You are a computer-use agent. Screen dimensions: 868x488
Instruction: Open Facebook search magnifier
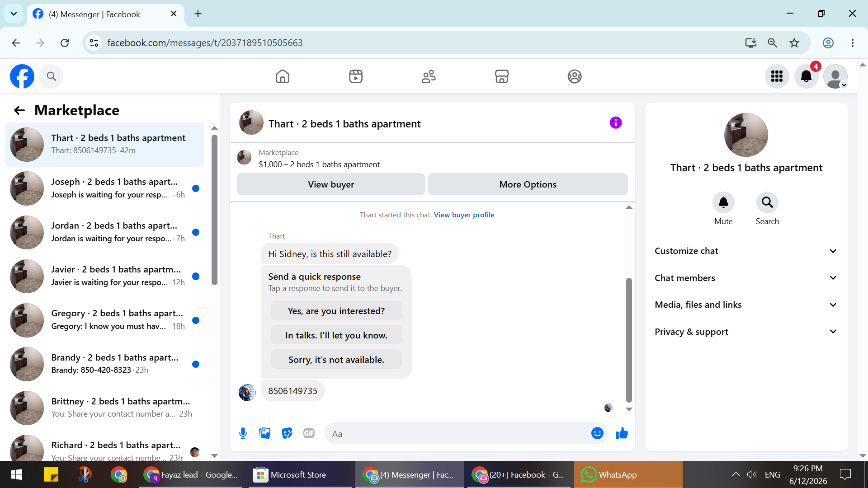tap(51, 76)
